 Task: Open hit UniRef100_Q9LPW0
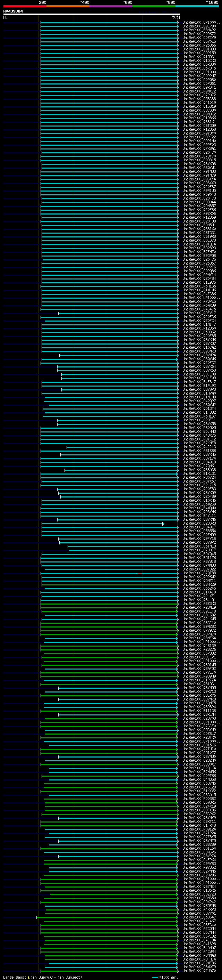pyautogui.click(x=199, y=26)
